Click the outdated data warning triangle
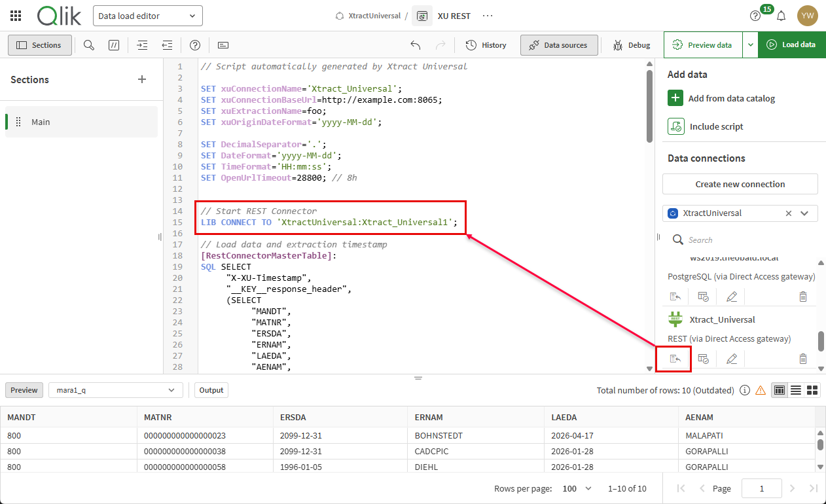Image resolution: width=826 pixels, height=504 pixels. (760, 389)
